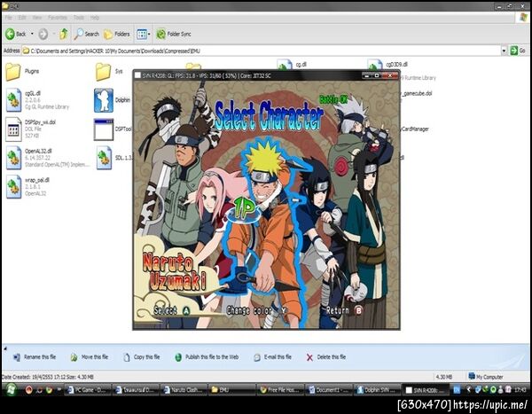
Task: Click the Return B prompt in game
Action: tap(344, 310)
